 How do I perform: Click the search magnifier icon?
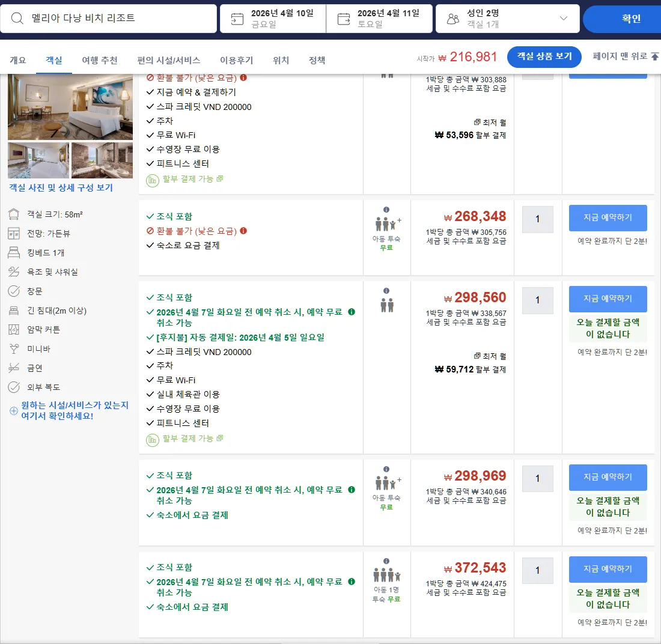pos(17,18)
